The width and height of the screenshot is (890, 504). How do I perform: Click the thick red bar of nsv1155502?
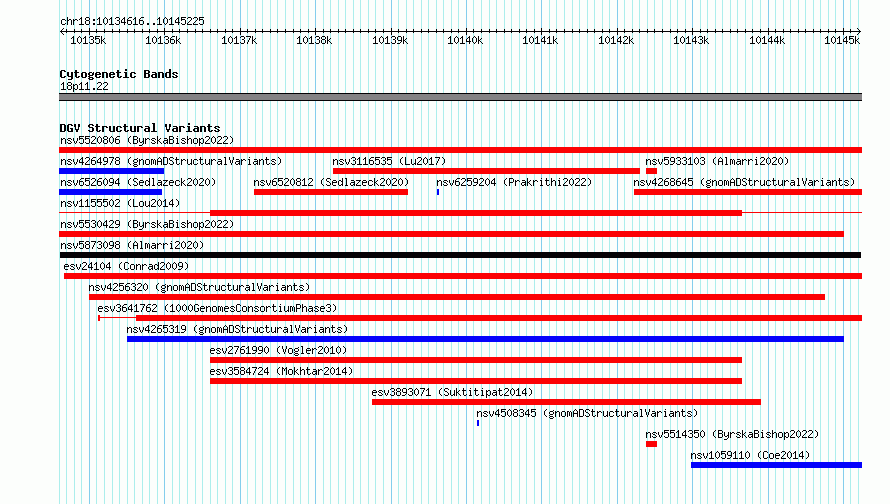click(476, 213)
